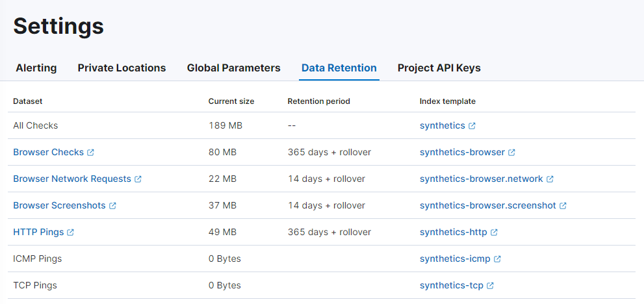Viewport: 644px width, 304px height.
Task: Open the Browser Network Requests link
Action: [x=72, y=179]
